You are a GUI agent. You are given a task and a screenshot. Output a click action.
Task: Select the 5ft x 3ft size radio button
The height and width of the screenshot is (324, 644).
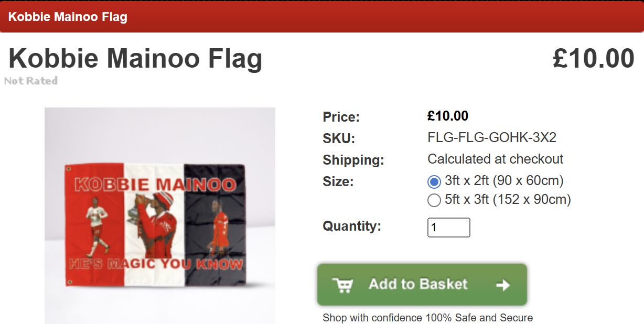tap(434, 200)
